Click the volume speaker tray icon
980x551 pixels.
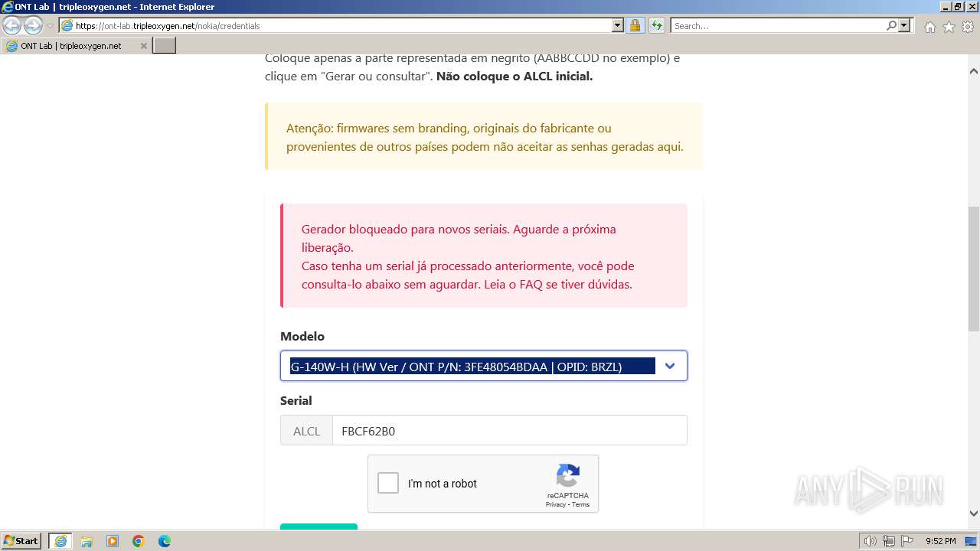(870, 541)
